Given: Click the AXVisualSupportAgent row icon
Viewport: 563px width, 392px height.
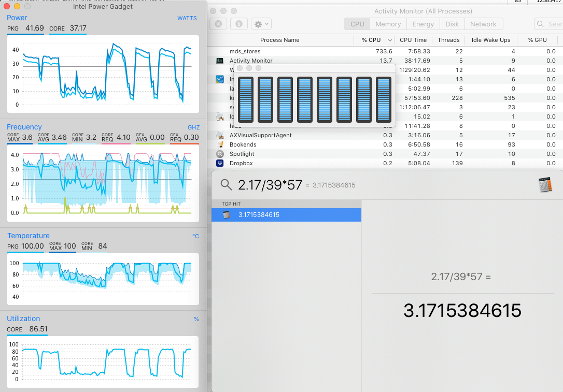Looking at the screenshot, I should click(220, 135).
